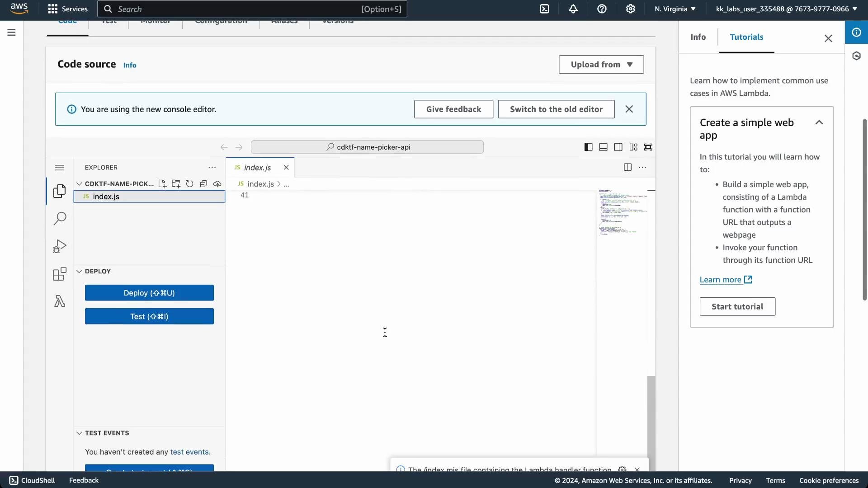Dismiss the new console editor banner
868x488 pixels.
coord(629,109)
